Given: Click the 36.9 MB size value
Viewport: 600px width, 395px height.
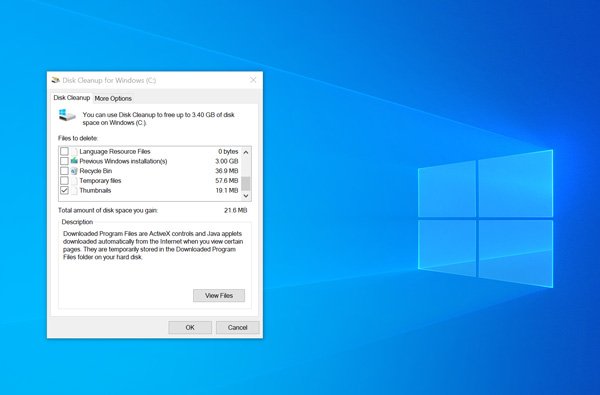Looking at the screenshot, I should click(x=227, y=171).
